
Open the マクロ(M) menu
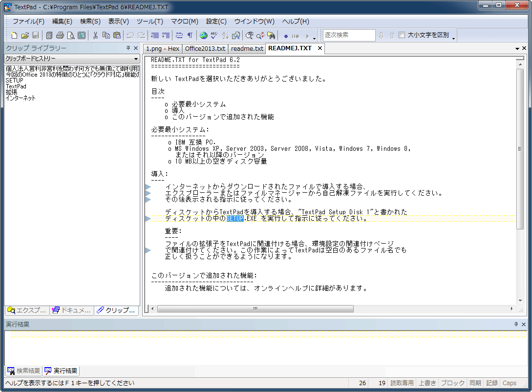pyautogui.click(x=185, y=21)
